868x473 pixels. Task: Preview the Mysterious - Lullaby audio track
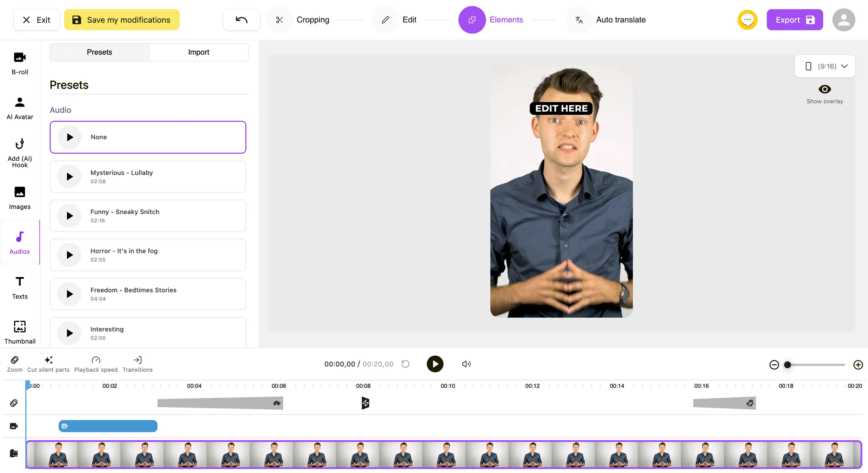[x=70, y=177]
